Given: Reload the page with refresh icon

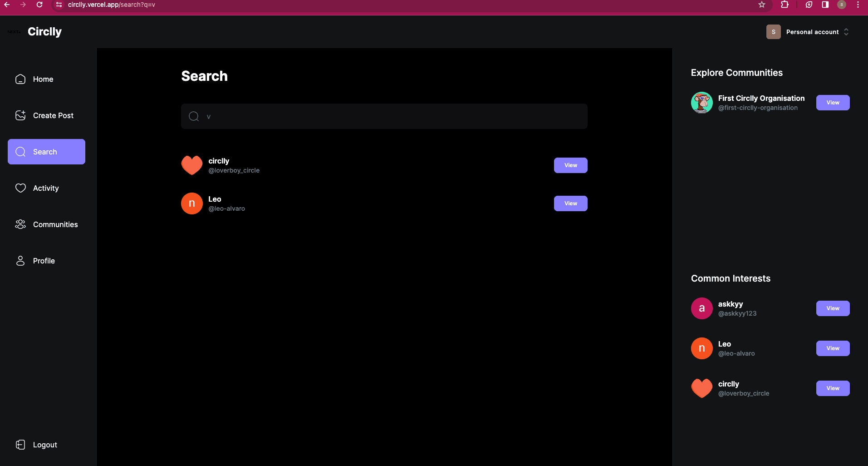Looking at the screenshot, I should point(39,5).
